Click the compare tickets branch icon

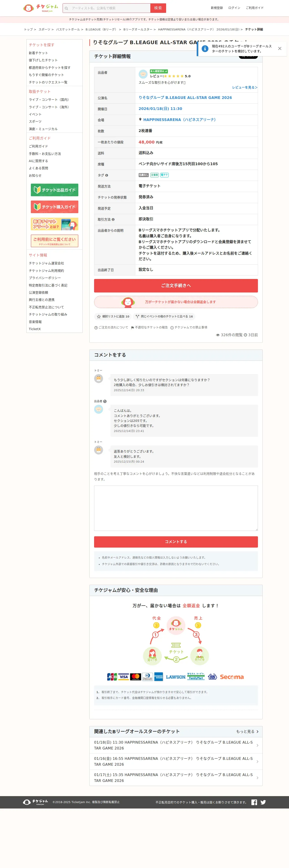(137, 316)
